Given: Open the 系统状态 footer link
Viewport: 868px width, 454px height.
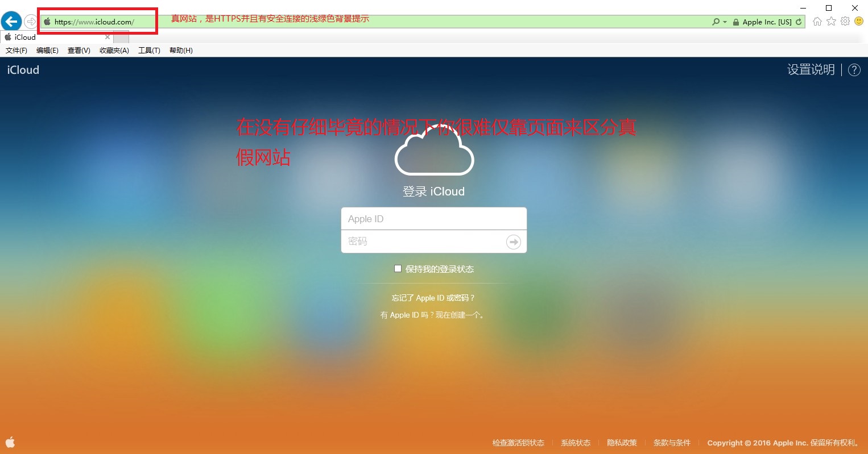Looking at the screenshot, I should click(x=576, y=443).
